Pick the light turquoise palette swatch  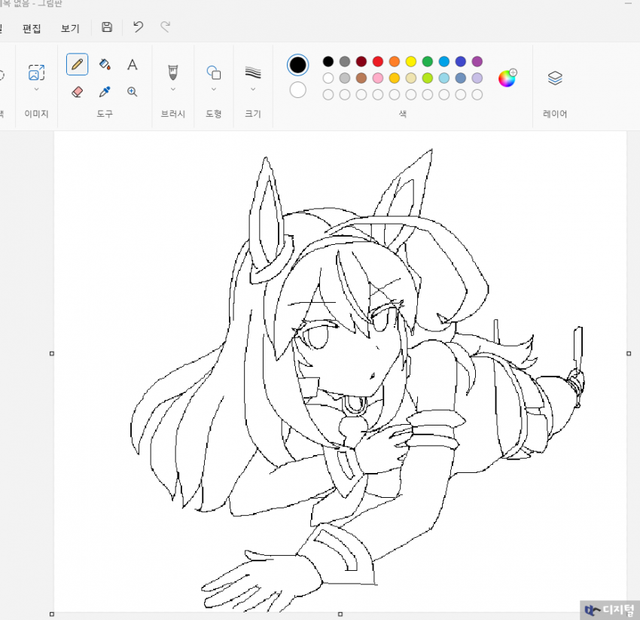point(444,78)
